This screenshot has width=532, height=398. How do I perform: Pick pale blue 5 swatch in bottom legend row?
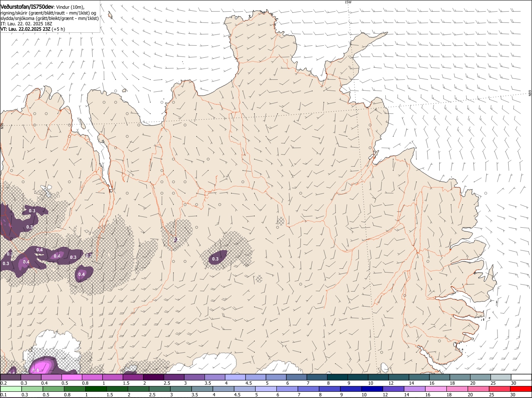(266, 389)
